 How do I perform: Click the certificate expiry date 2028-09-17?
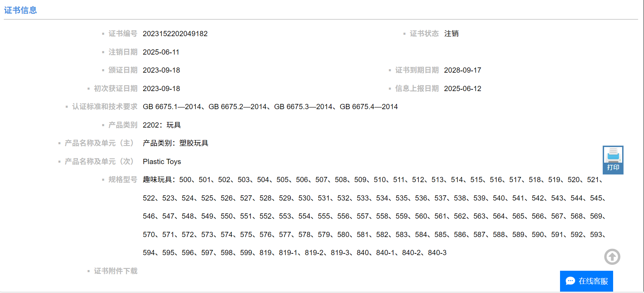(x=462, y=70)
